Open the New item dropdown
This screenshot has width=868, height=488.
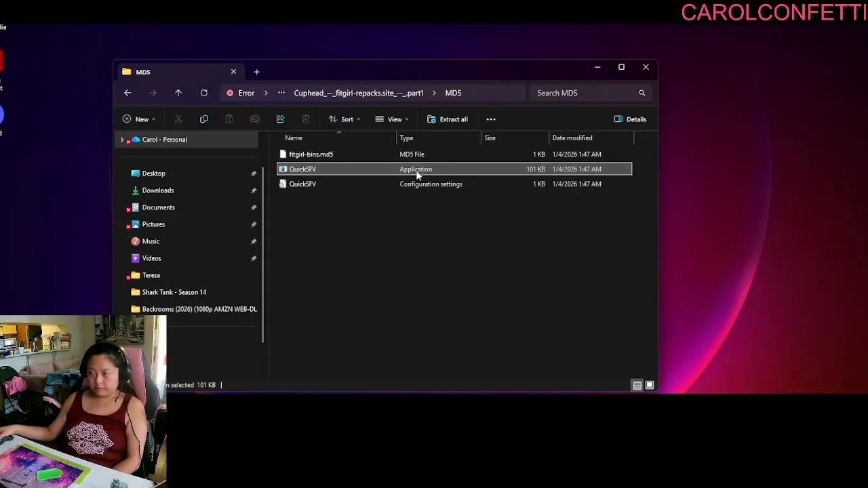pyautogui.click(x=139, y=119)
